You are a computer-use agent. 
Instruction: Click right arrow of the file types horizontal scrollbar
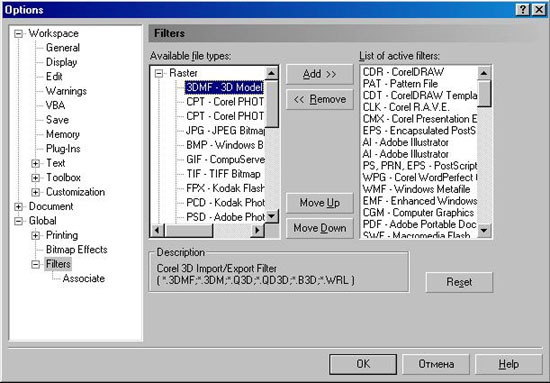(257, 230)
